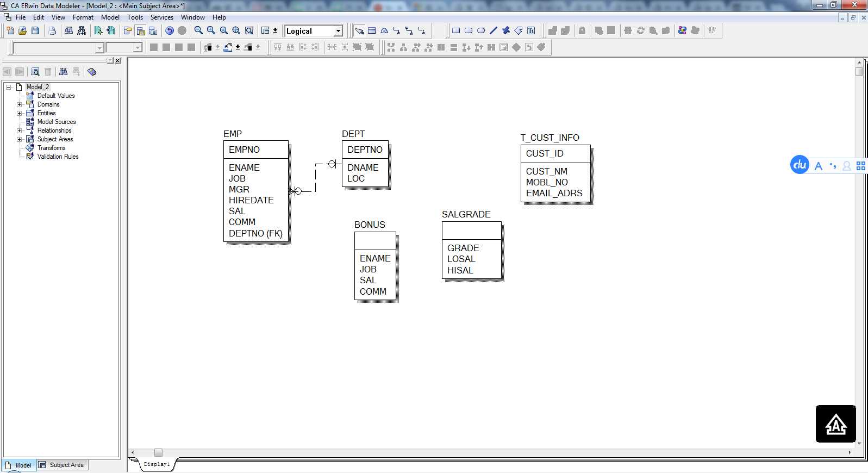This screenshot has height=473, width=868.
Task: Open the Logical/Physical model type dropdown
Action: point(338,31)
